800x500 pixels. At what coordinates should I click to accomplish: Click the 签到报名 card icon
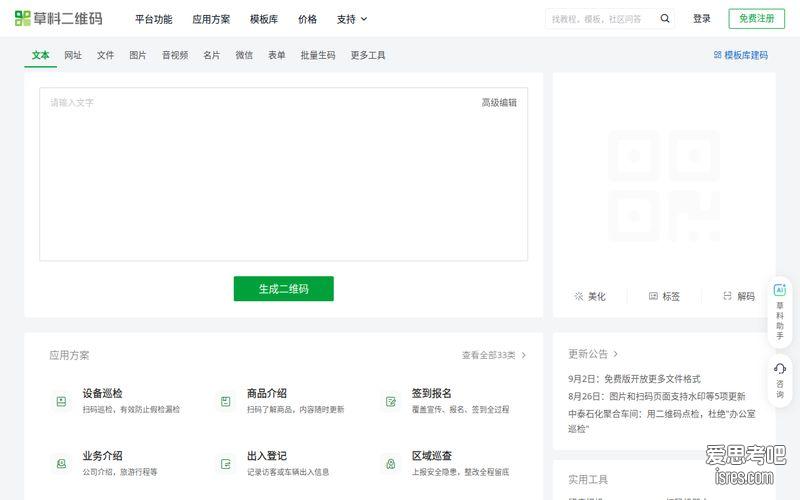coord(391,402)
